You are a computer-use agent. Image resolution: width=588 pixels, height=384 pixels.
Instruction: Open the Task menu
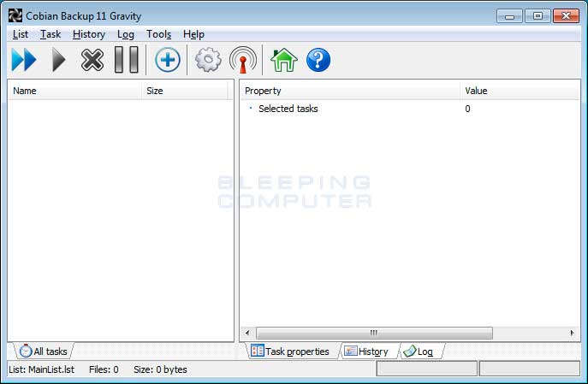[x=50, y=34]
